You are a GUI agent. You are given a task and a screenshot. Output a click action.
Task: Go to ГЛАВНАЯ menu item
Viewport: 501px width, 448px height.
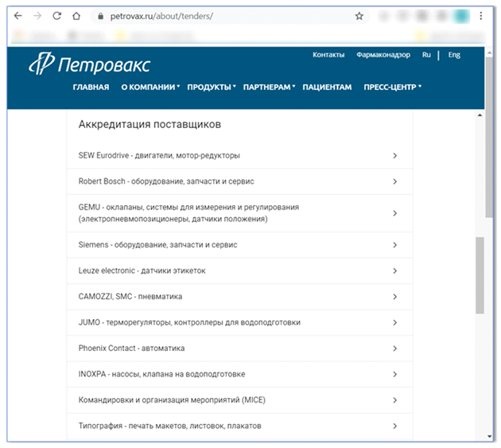click(x=91, y=88)
